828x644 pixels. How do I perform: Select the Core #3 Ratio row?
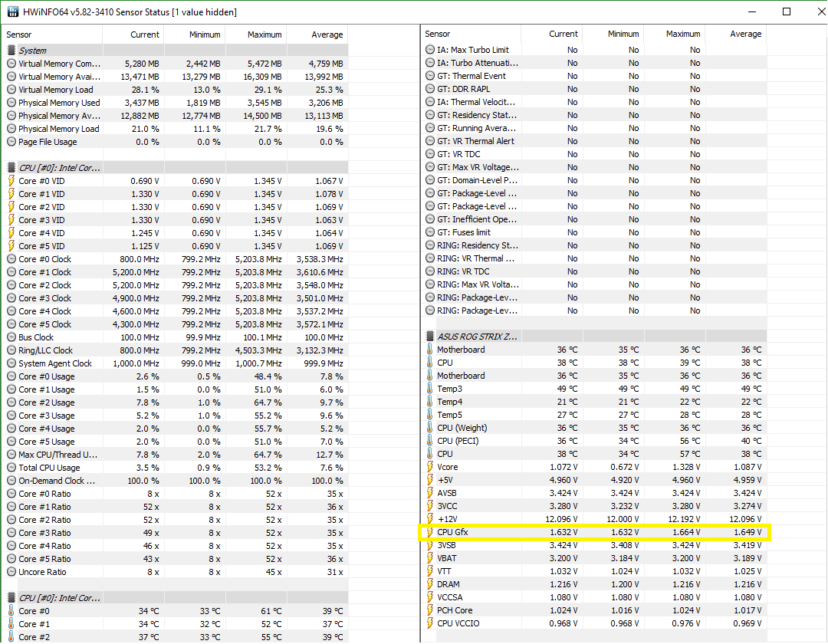click(176, 533)
